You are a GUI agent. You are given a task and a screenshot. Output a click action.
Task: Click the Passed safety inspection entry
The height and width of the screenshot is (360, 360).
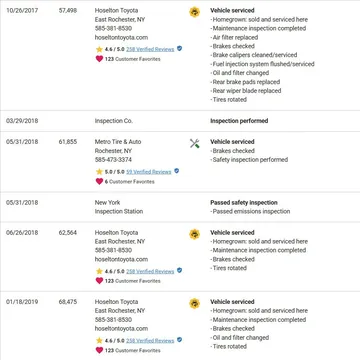pyautogui.click(x=244, y=202)
